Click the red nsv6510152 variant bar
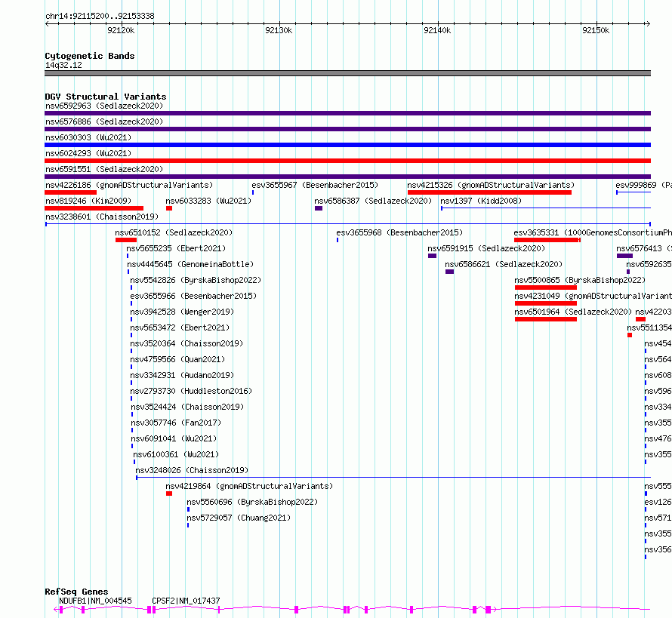672x618 pixels. click(126, 240)
